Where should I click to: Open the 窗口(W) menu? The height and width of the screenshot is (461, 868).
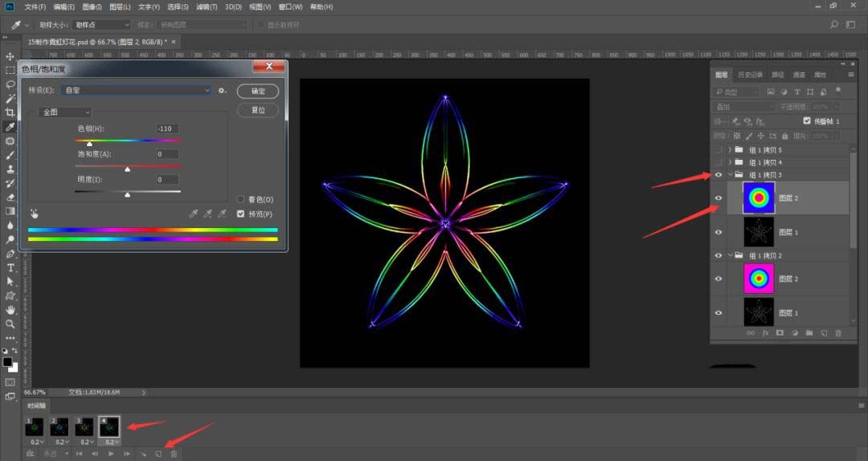click(x=290, y=6)
